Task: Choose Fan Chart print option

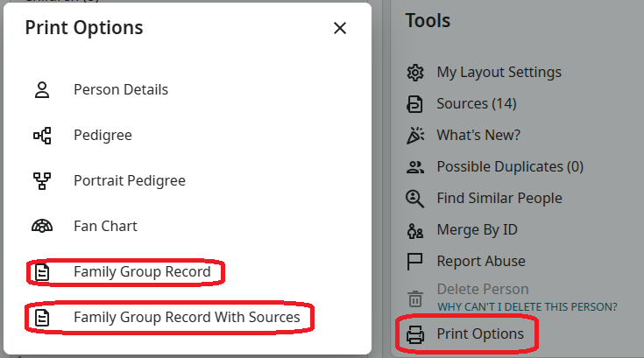Action: (105, 227)
